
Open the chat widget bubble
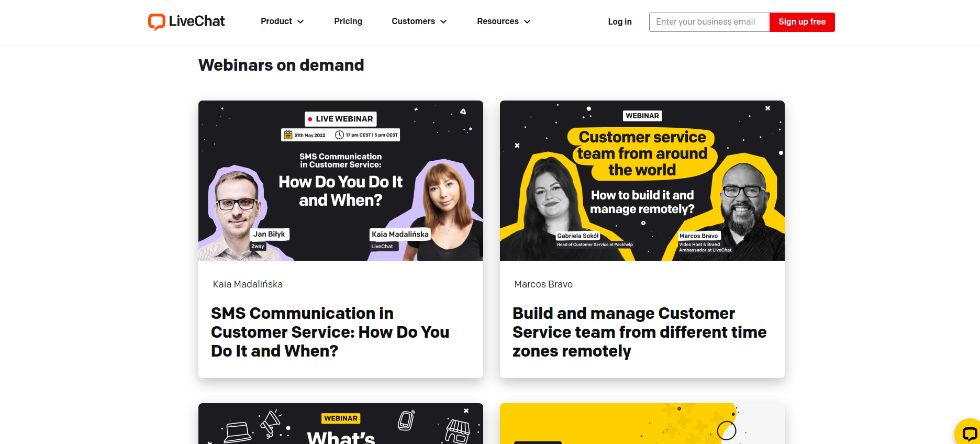[x=968, y=434]
